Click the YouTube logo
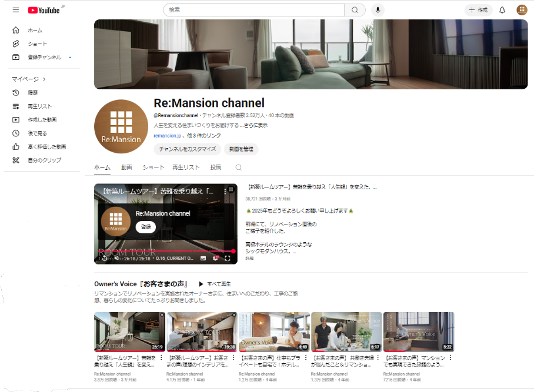534x392 pixels. tap(44, 10)
